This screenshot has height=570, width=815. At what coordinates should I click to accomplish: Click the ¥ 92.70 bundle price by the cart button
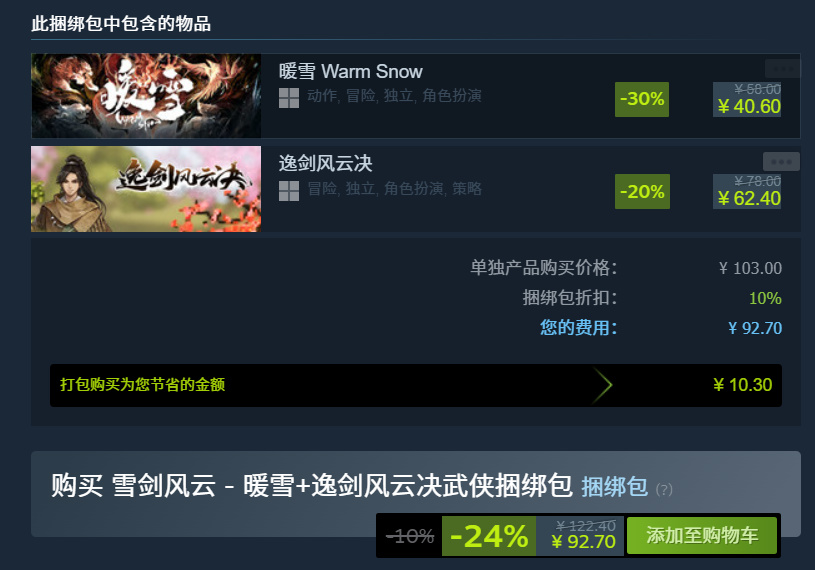tap(583, 541)
